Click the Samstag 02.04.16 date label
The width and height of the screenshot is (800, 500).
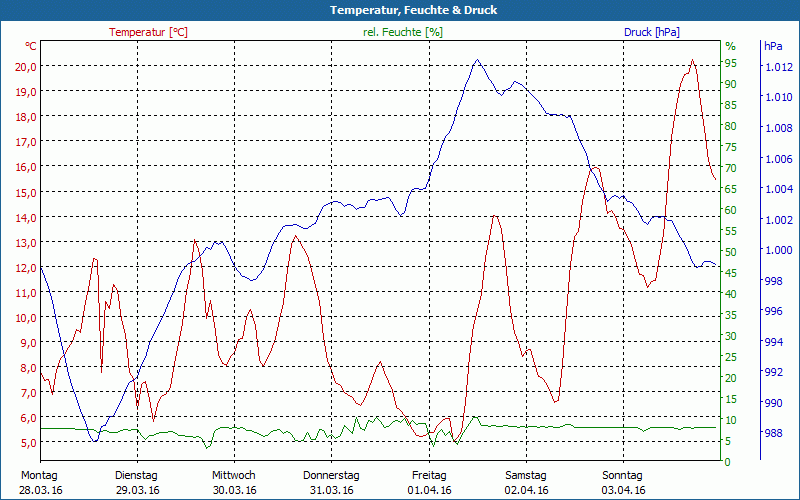tap(525, 482)
